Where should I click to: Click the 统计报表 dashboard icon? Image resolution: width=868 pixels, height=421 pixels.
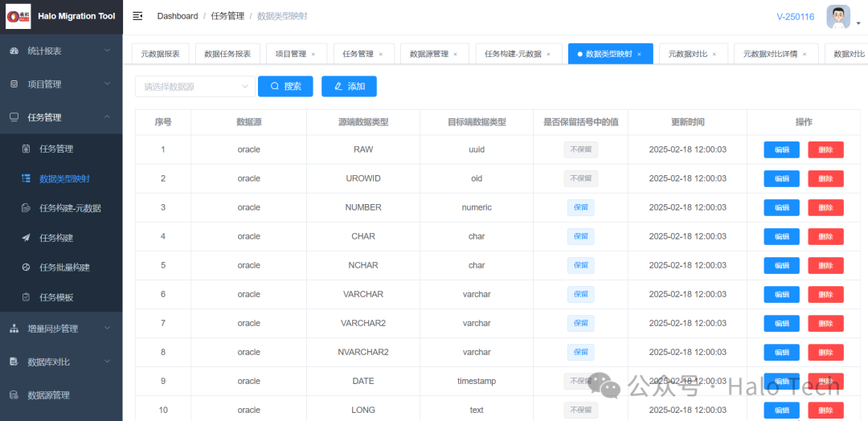[x=14, y=51]
